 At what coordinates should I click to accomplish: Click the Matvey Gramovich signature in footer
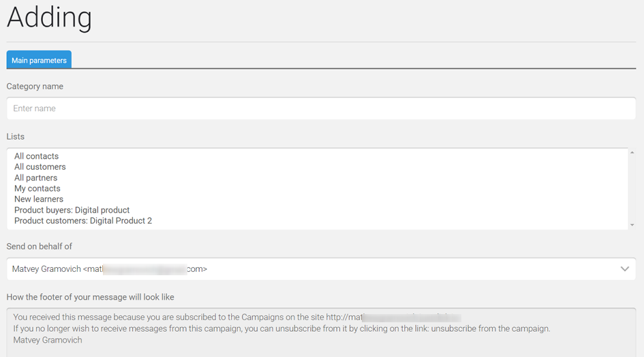(48, 340)
